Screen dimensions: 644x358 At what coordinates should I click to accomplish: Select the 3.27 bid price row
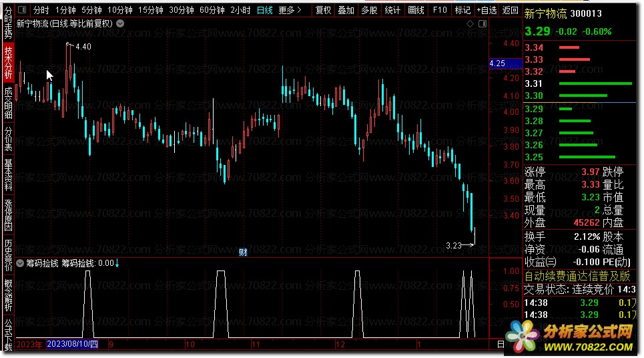tap(580, 133)
